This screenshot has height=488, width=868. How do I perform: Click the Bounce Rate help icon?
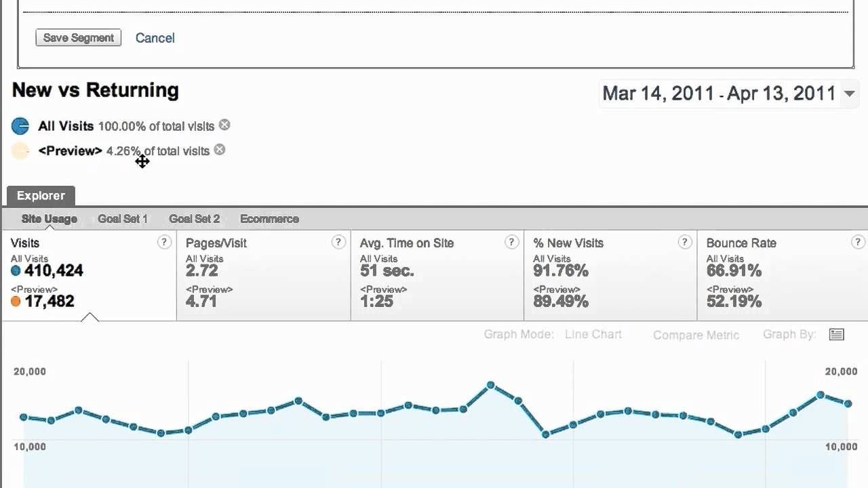tap(859, 243)
